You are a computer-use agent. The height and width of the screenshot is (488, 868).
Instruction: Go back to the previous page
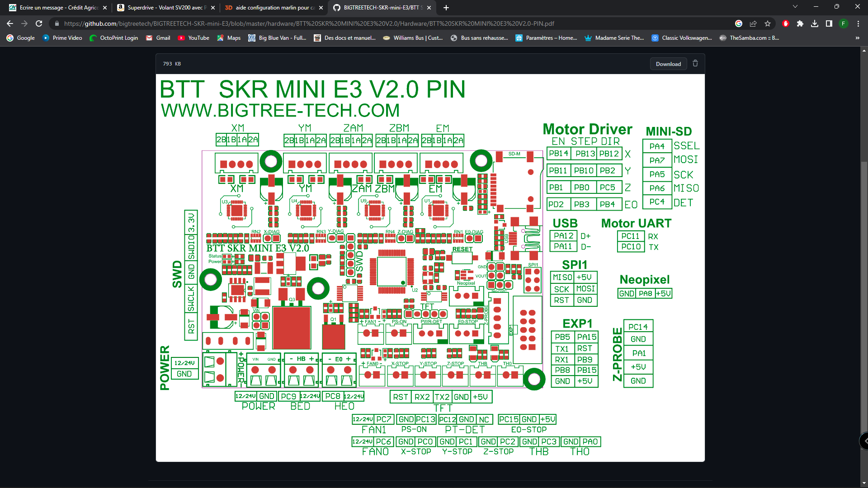point(10,23)
